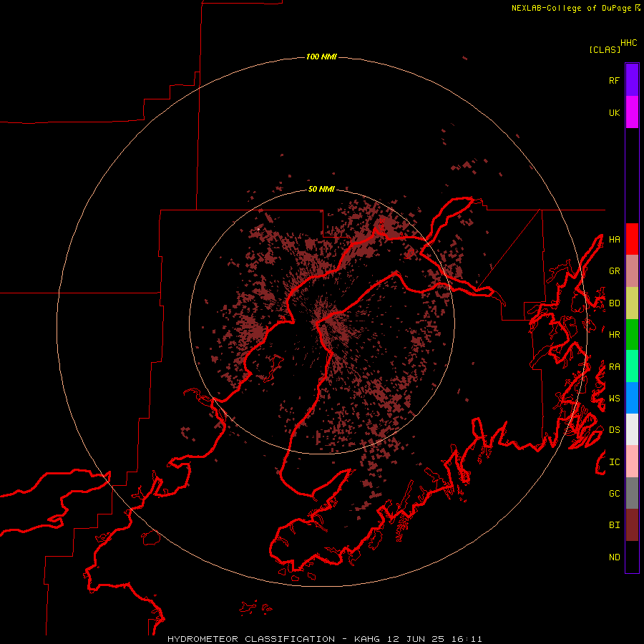Click the WS legend label
Viewport: 644px width, 644px height.
pos(615,399)
